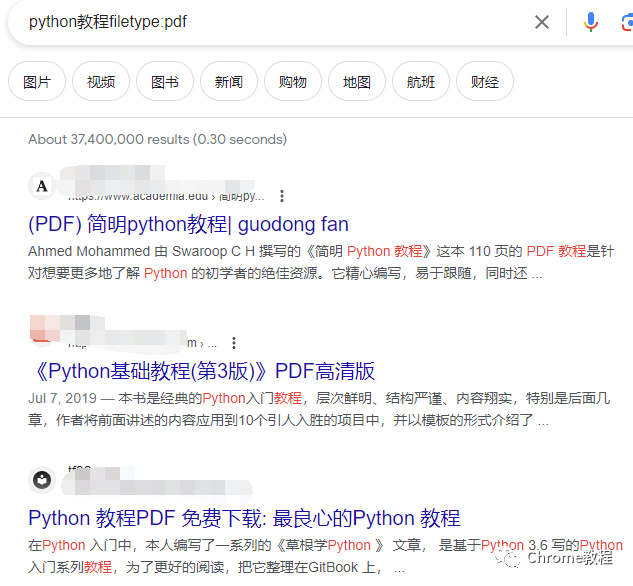Screen dimensions: 633x586
Task: Open the three-dot menu for the Python基础教程 result
Action: 234,343
